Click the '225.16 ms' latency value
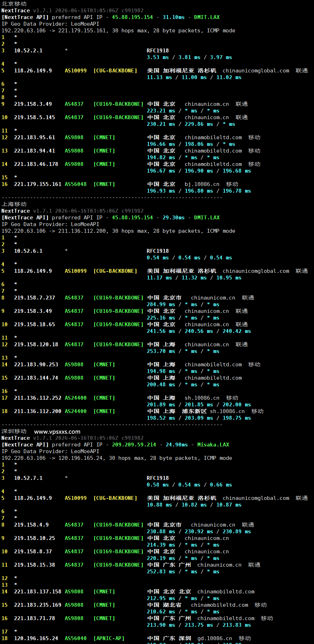 (x=161, y=317)
